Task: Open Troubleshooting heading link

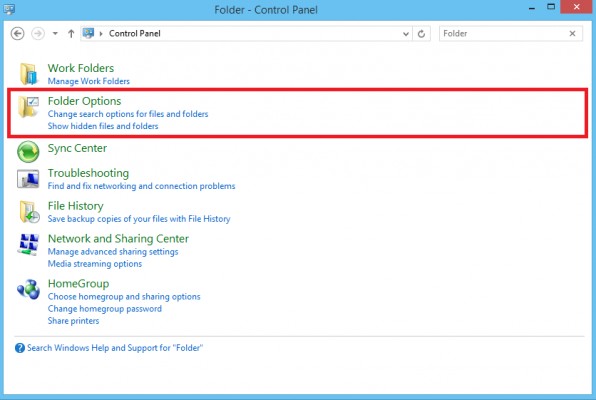Action: [x=88, y=173]
